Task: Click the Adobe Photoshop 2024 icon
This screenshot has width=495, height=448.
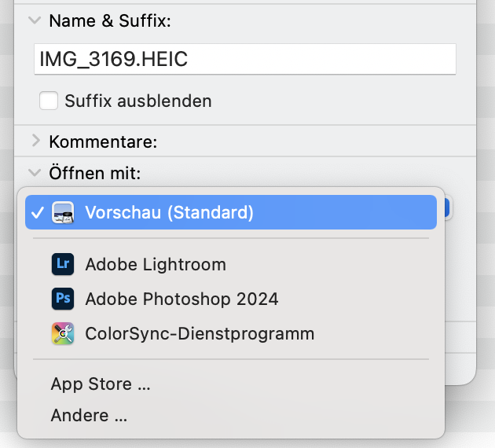Action: (x=63, y=299)
